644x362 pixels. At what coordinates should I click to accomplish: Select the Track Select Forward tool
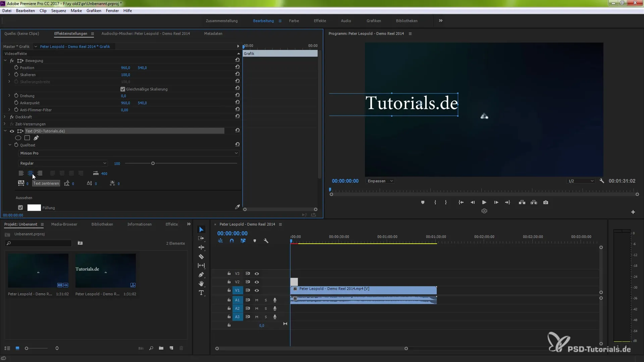pos(201,238)
